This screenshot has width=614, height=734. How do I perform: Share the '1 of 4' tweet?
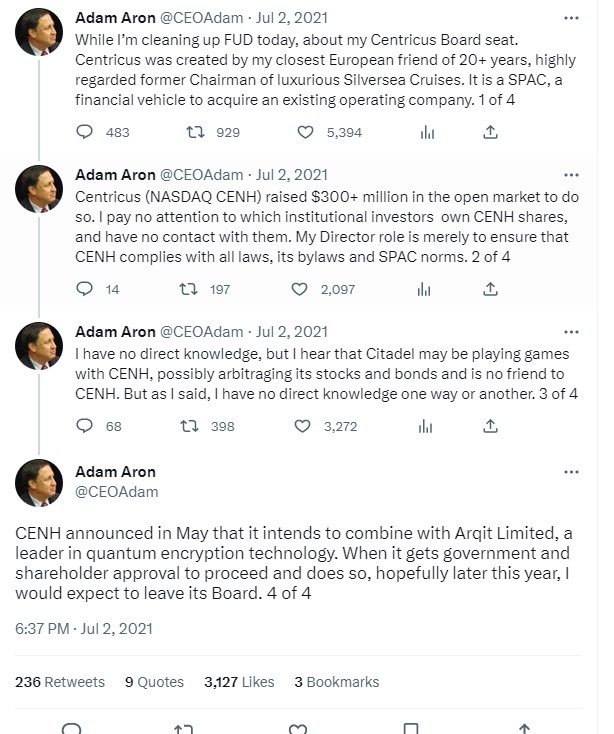(490, 132)
